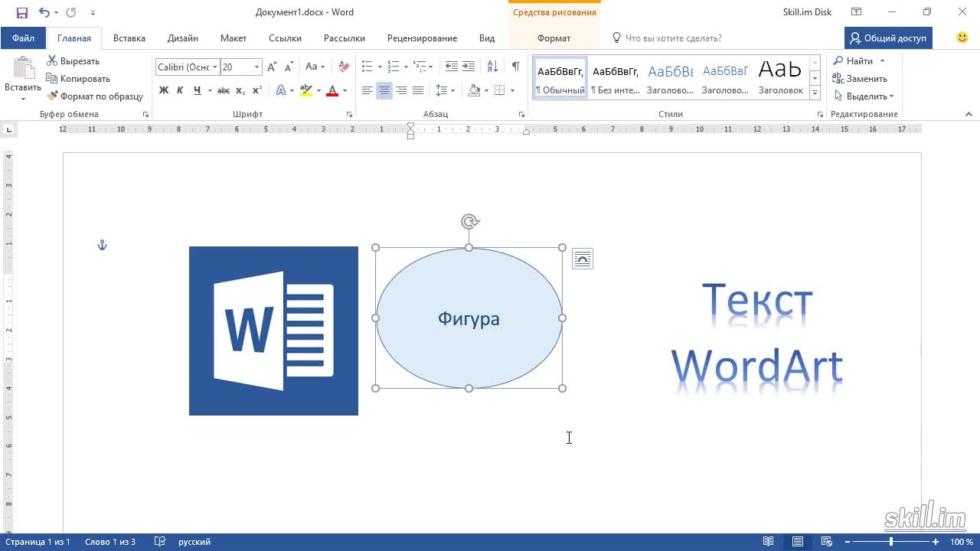
Task: Expand the styles gallery
Action: point(815,93)
